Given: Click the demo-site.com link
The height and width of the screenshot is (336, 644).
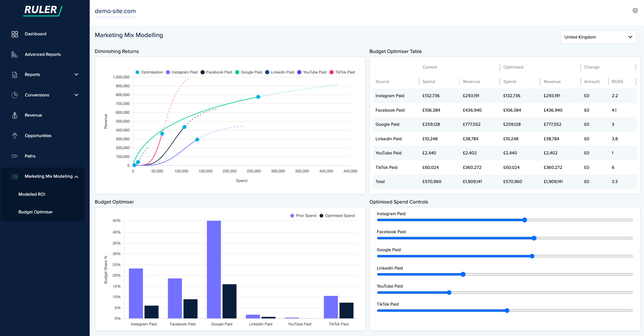Looking at the screenshot, I should coord(115,11).
